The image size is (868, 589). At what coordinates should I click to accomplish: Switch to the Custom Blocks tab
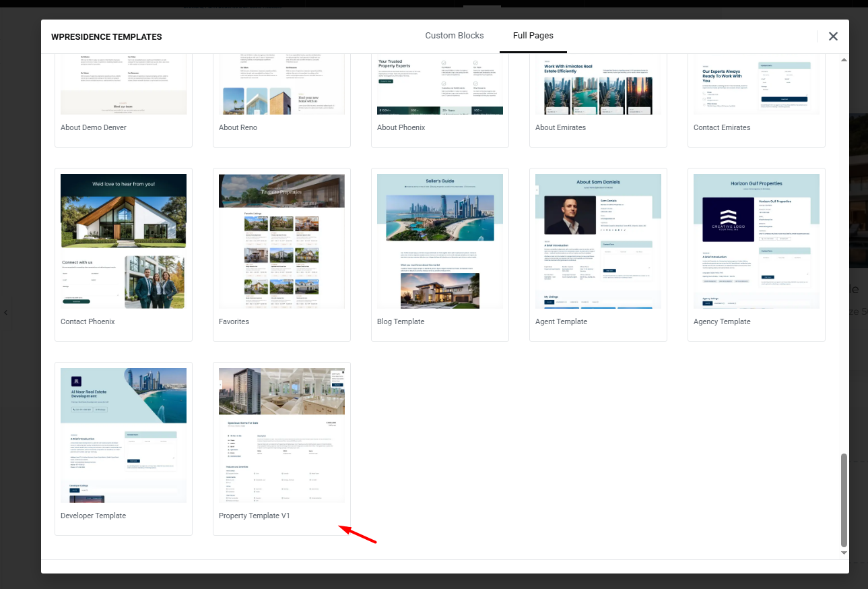455,36
